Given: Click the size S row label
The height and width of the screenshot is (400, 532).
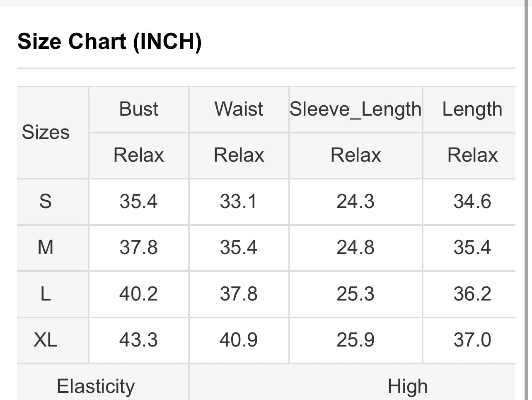Looking at the screenshot, I should [46, 202].
